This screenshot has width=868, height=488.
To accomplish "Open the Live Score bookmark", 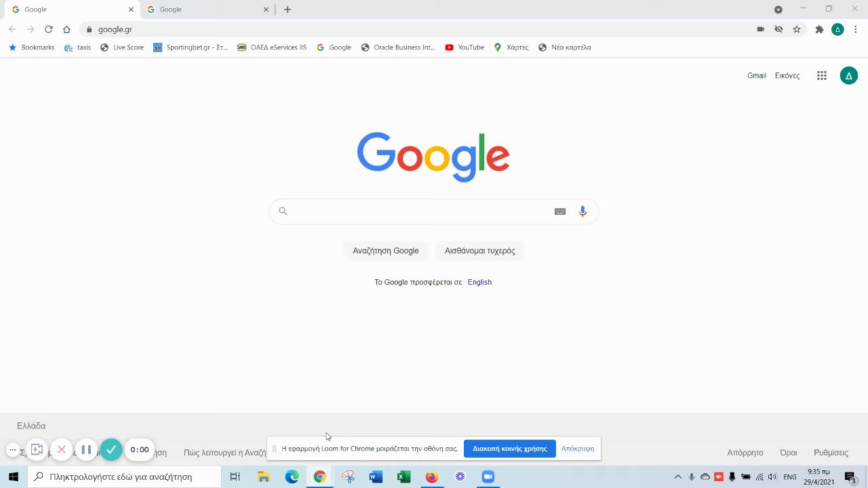I will coord(122,47).
